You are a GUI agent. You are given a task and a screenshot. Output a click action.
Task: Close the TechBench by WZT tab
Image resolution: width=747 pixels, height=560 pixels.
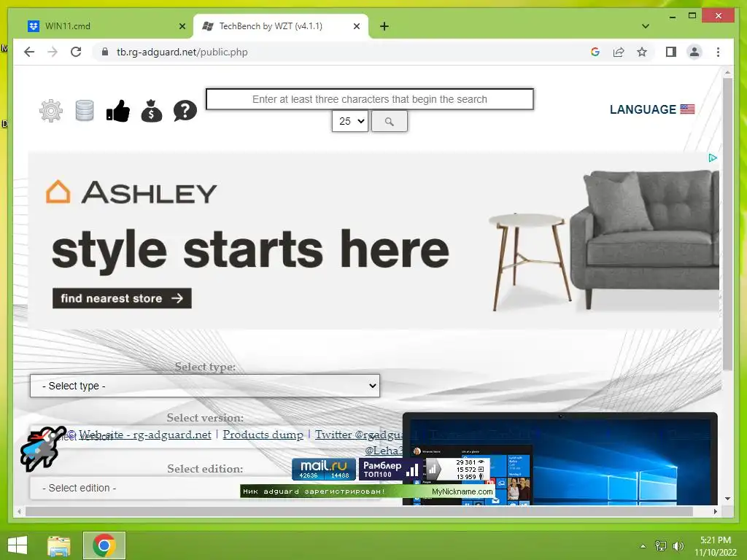click(356, 26)
